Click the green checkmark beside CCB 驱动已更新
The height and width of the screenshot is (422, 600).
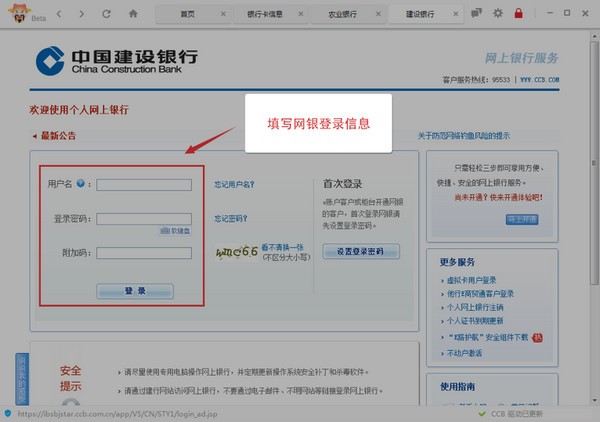coord(482,414)
